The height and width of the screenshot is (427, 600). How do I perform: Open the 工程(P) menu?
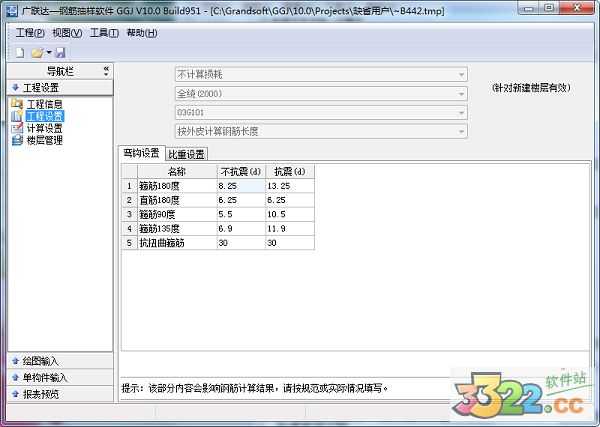(x=30, y=33)
